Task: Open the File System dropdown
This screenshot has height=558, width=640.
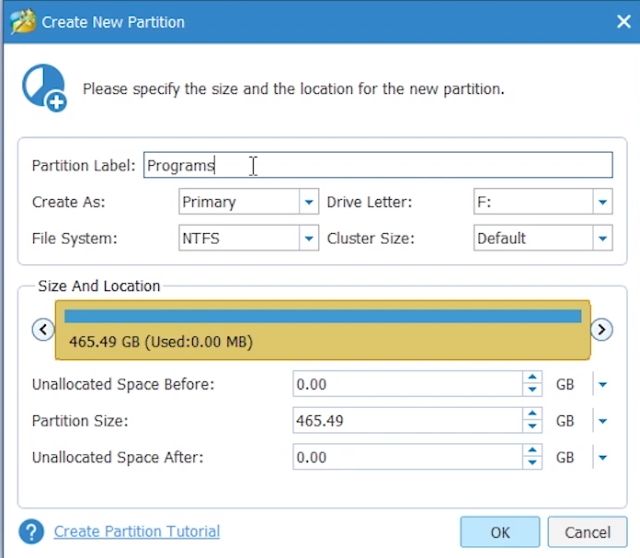Action: [x=309, y=238]
